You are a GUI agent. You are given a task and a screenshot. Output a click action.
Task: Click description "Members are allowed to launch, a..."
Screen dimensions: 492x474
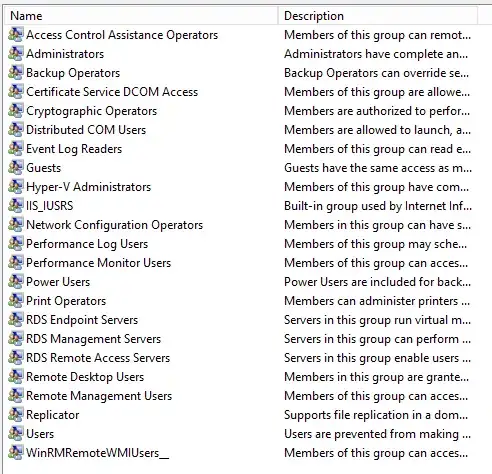(x=377, y=130)
